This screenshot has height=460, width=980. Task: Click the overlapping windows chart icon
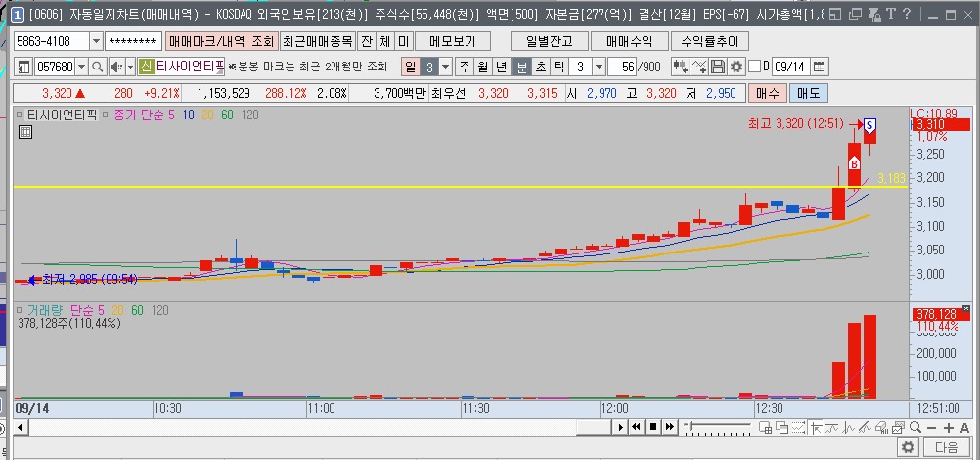click(x=781, y=428)
